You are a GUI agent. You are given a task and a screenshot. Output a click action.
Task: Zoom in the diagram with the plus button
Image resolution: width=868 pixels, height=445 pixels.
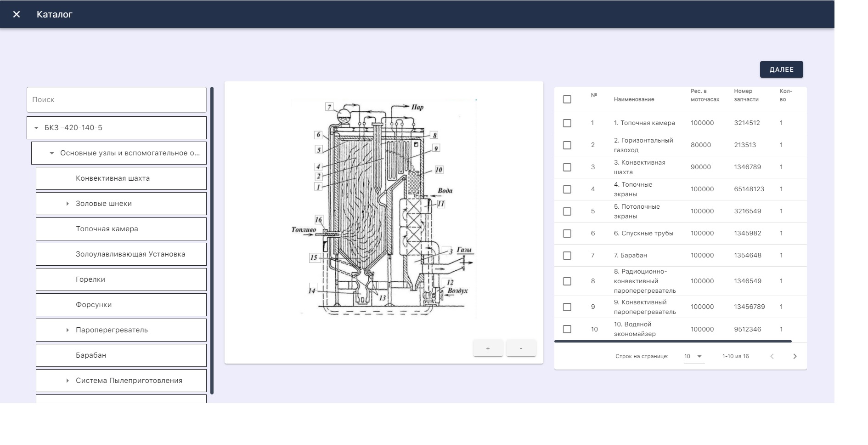pyautogui.click(x=488, y=348)
